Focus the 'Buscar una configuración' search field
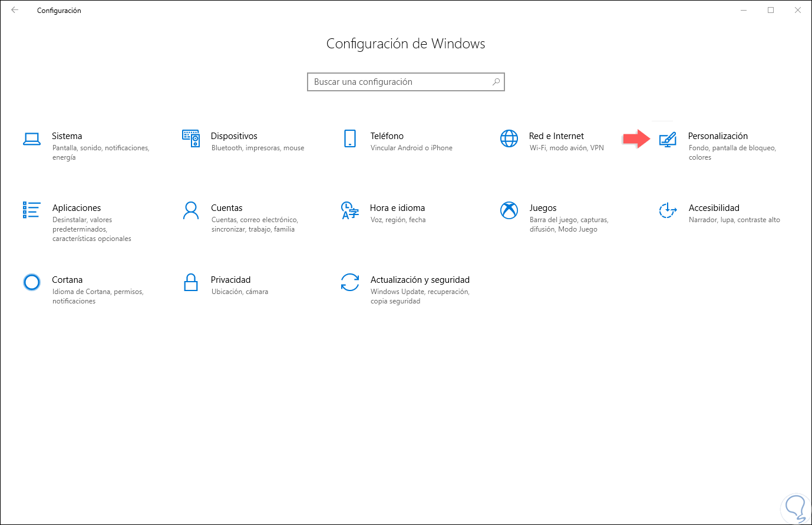Screen dimensions: 812x525 tap(406, 82)
